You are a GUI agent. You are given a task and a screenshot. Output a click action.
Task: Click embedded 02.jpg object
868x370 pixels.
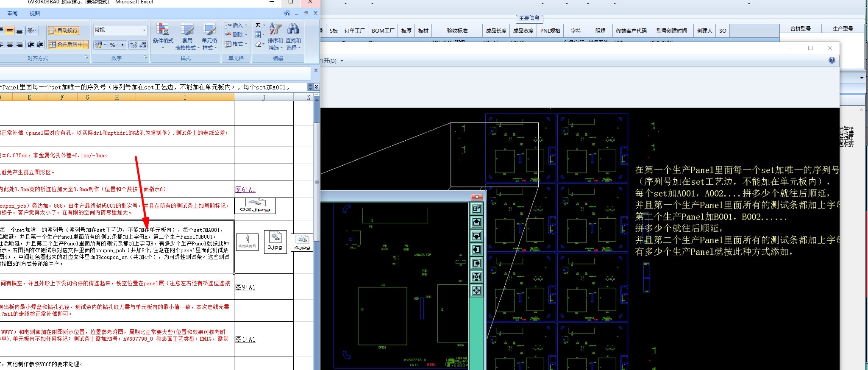(255, 206)
